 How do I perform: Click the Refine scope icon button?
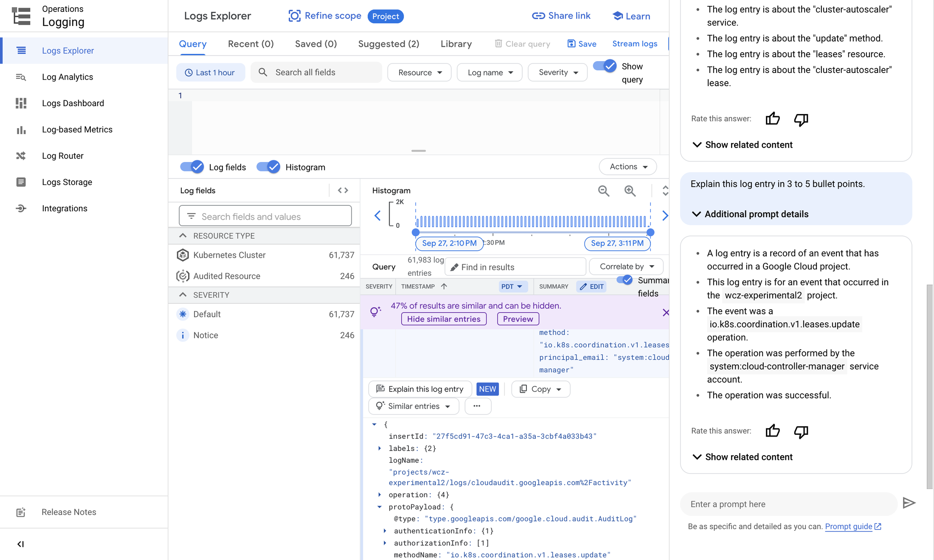coord(293,16)
